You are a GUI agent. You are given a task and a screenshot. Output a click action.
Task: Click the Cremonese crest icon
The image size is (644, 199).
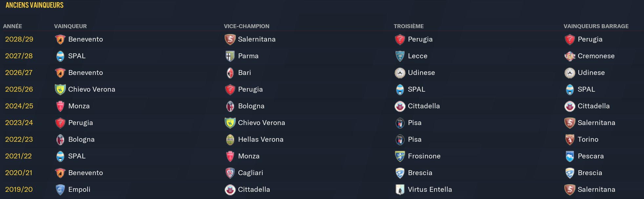[570, 56]
